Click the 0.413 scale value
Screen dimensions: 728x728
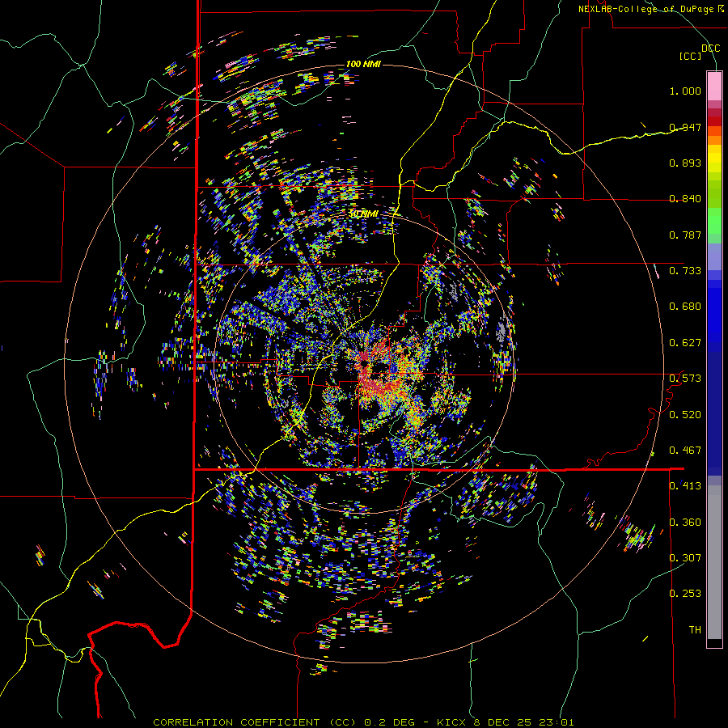click(x=685, y=486)
